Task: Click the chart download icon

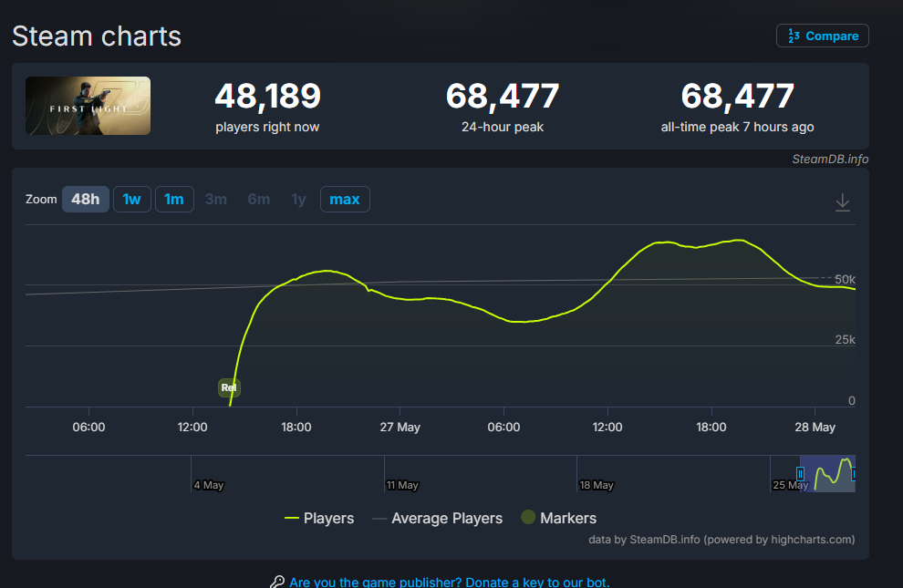Action: (x=843, y=202)
